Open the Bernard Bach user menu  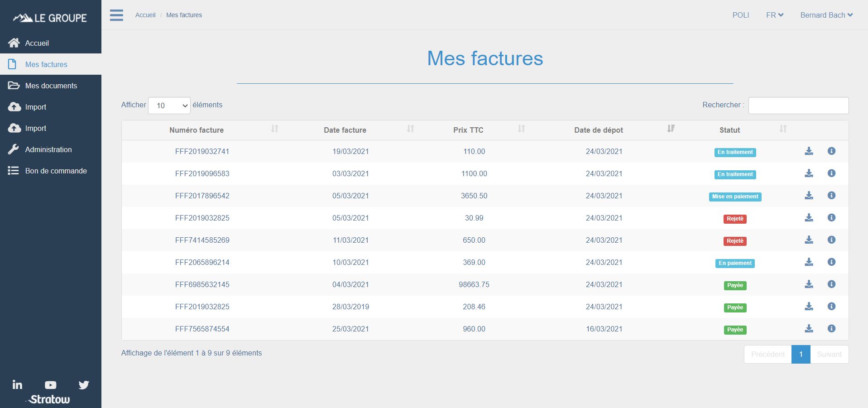(x=826, y=15)
